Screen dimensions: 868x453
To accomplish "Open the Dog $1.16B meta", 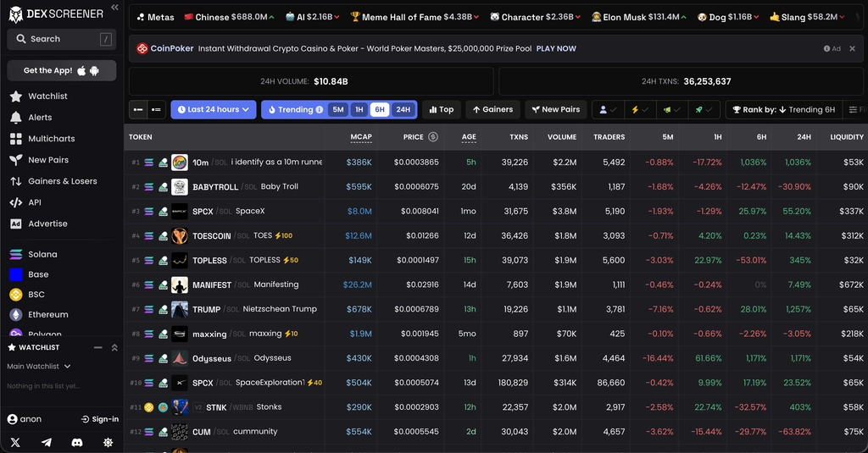I will (728, 17).
